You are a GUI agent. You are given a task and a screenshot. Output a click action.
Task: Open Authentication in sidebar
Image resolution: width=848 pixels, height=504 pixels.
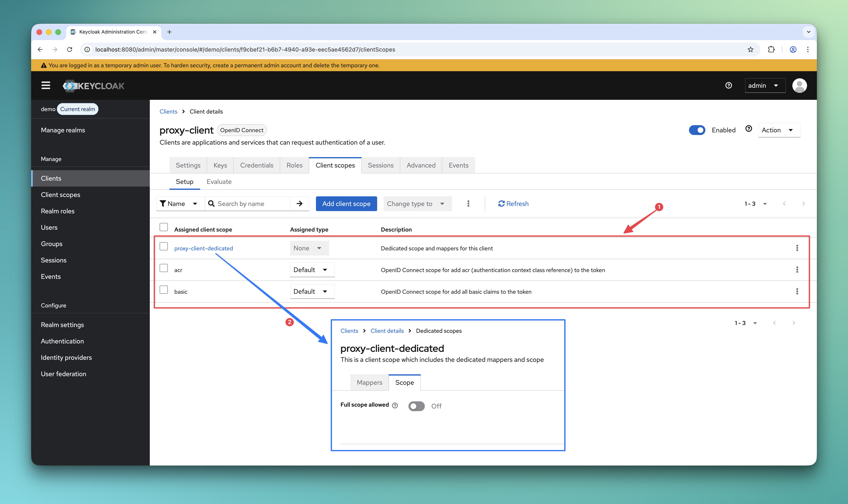click(62, 341)
